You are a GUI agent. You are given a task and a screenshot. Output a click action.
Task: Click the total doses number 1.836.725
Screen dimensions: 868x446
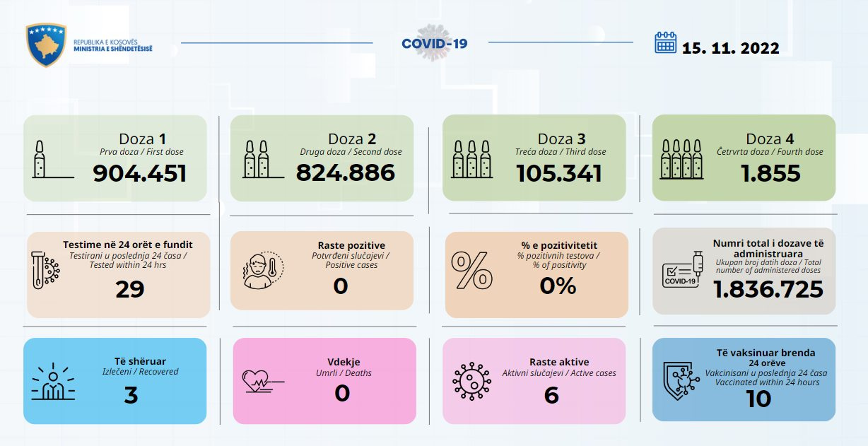point(768,289)
